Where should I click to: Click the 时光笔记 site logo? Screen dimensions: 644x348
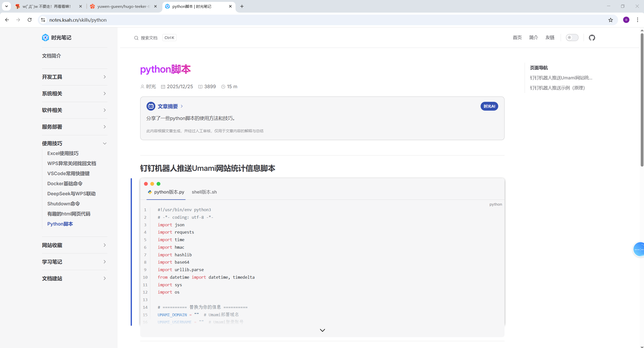[57, 38]
